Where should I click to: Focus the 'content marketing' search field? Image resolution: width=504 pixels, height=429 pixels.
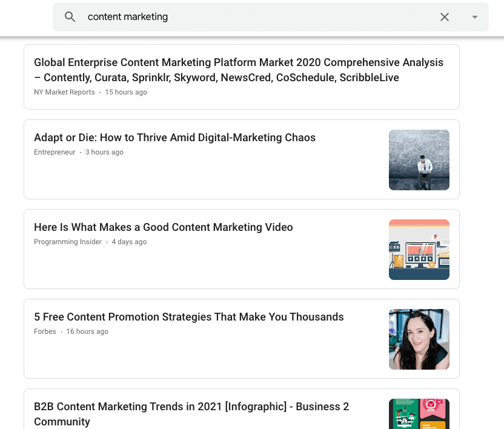(x=254, y=17)
